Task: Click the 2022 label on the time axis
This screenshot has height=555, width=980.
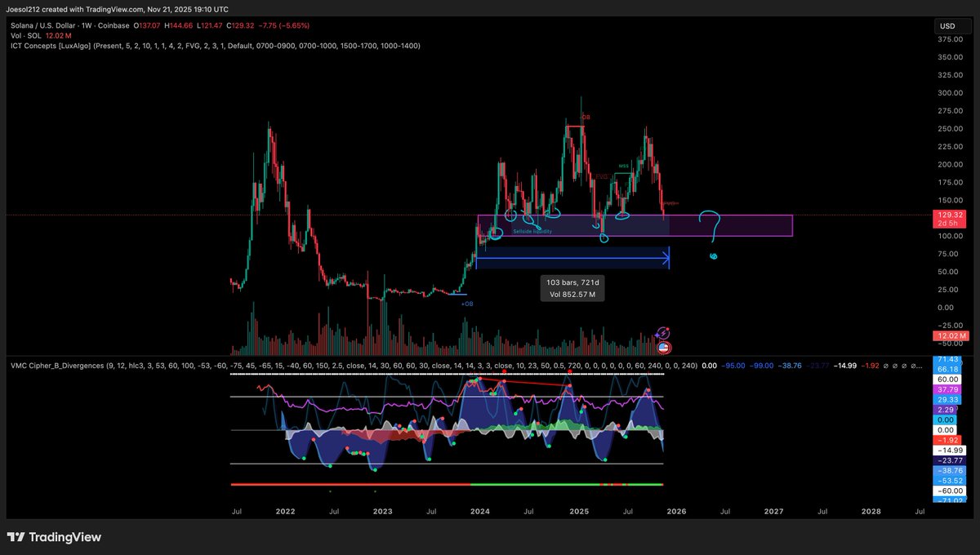Action: click(285, 511)
